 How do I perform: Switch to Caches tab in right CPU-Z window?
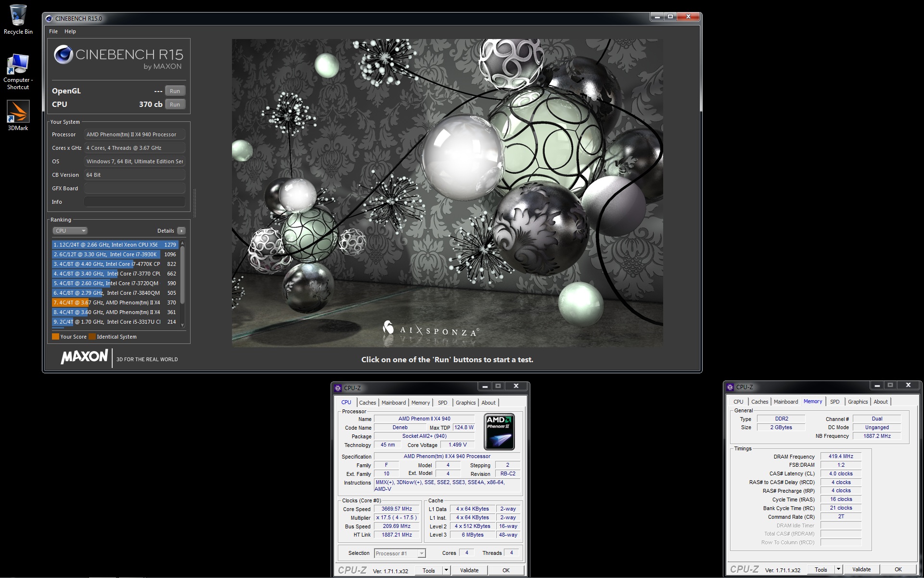760,402
